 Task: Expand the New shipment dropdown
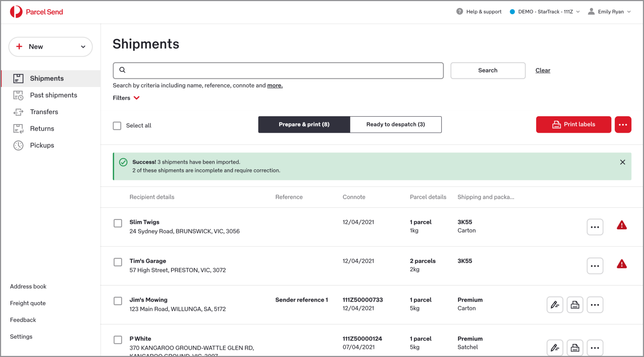pyautogui.click(x=83, y=47)
